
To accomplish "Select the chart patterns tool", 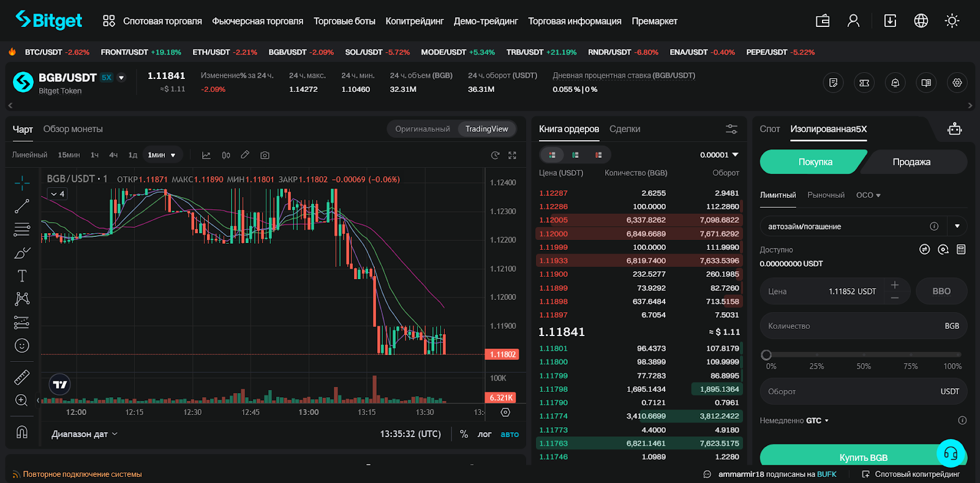I will pyautogui.click(x=22, y=299).
